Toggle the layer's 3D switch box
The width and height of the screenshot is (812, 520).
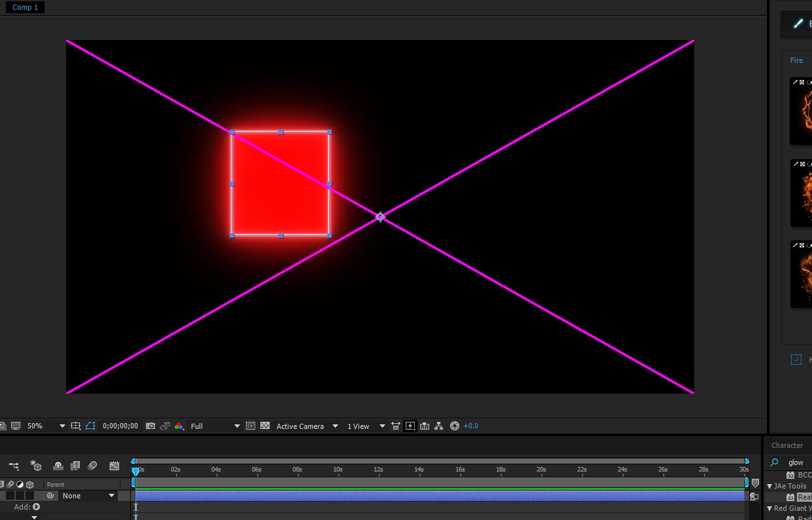29,496
